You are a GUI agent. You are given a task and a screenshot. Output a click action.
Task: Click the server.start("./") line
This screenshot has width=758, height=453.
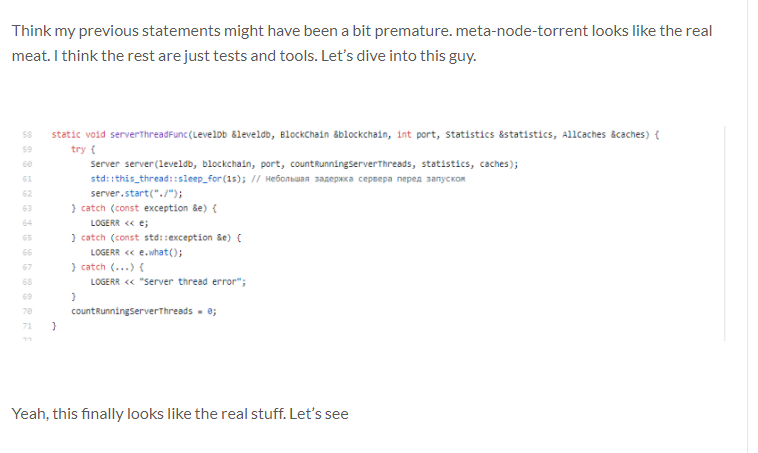click(131, 193)
